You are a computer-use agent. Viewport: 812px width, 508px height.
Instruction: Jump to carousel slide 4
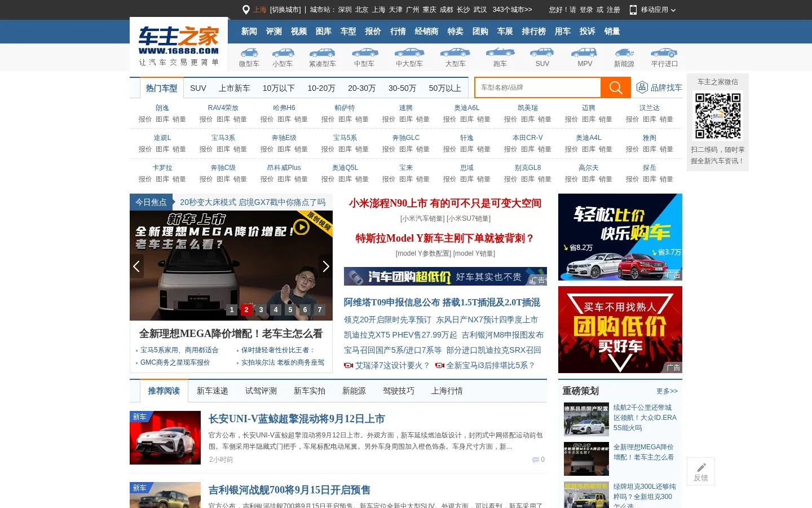[x=276, y=309]
